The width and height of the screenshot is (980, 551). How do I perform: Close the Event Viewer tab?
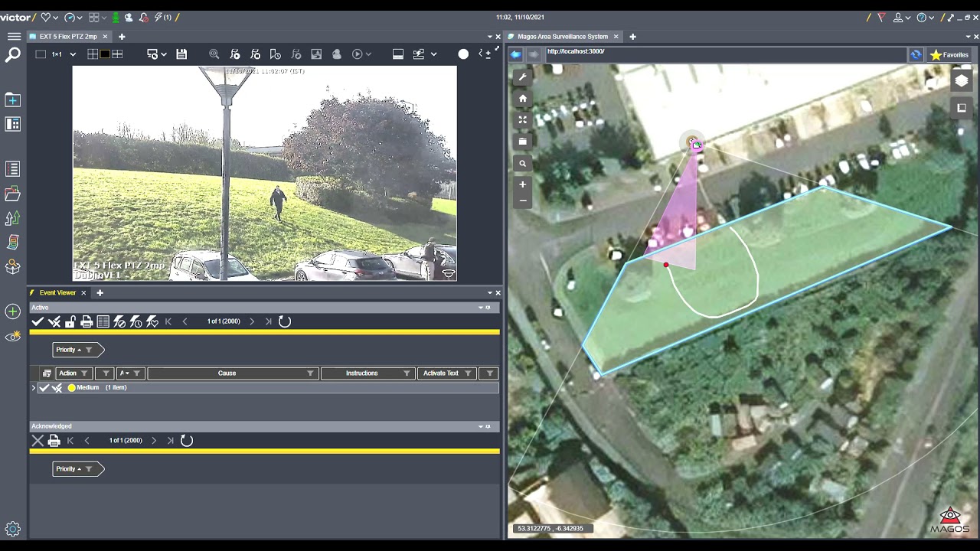pyautogui.click(x=83, y=293)
